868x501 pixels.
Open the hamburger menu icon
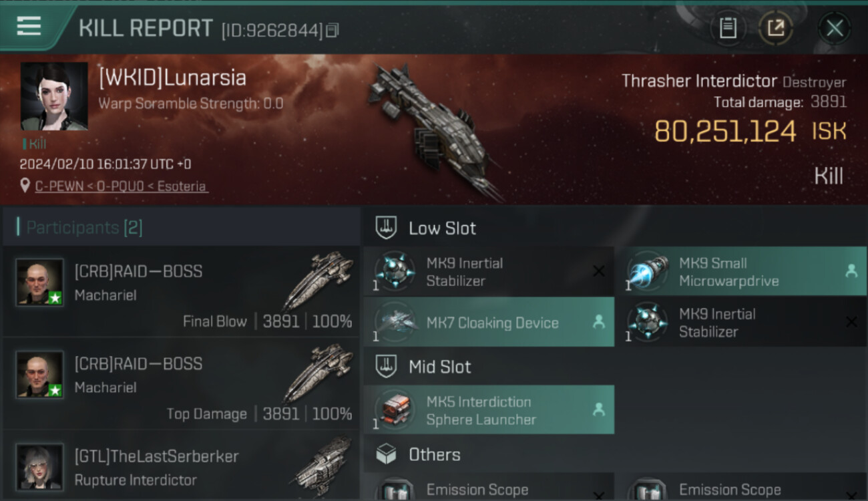tap(29, 26)
